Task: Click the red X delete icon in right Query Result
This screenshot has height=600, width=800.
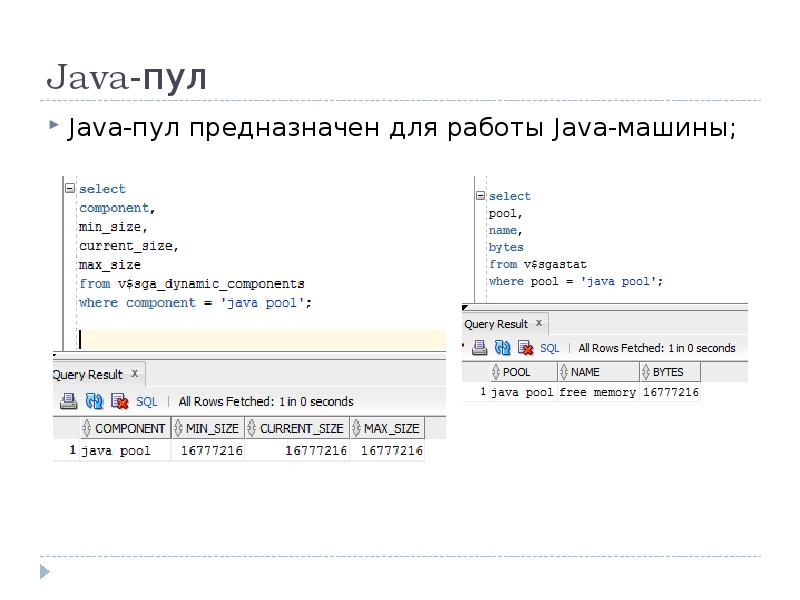Action: [x=526, y=348]
